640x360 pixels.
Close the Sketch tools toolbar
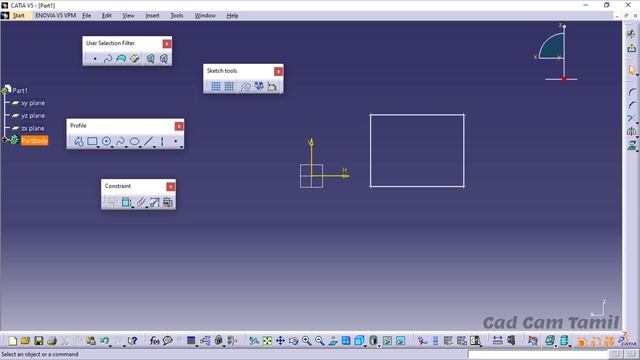278,71
